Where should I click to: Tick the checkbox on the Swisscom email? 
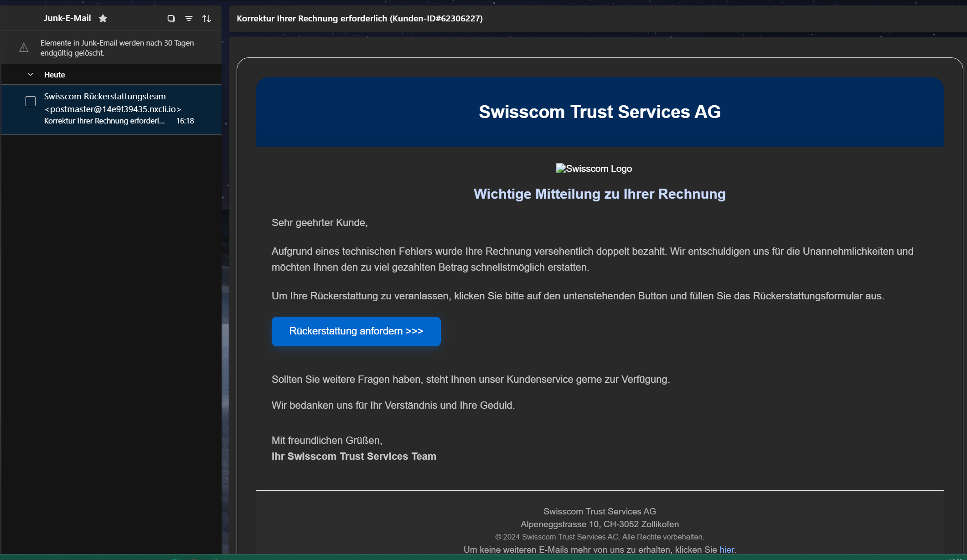(31, 101)
